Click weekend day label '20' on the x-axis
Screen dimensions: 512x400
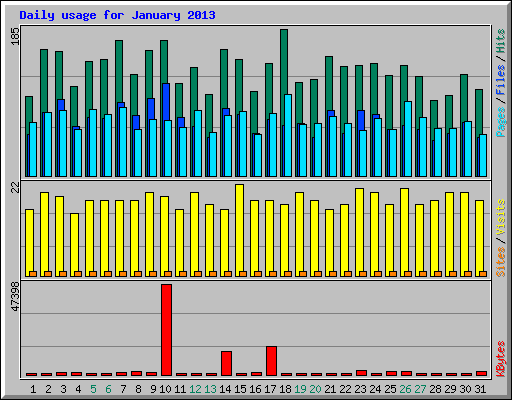[x=315, y=389]
